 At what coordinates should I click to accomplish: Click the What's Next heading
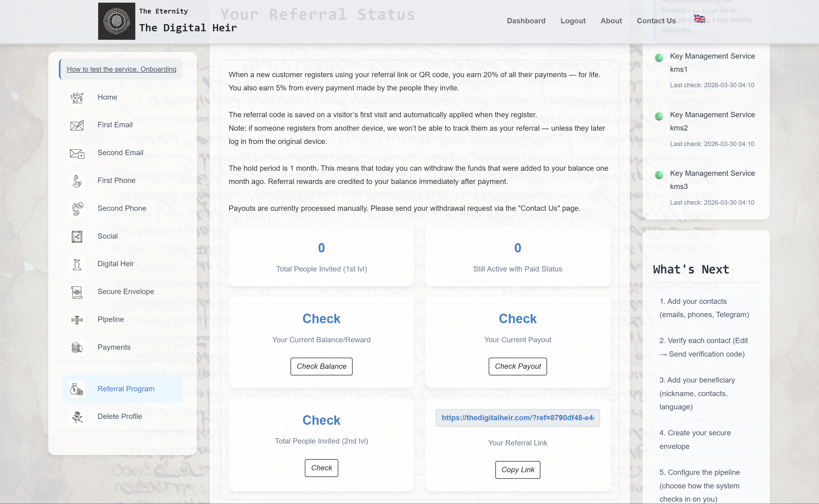coord(691,269)
